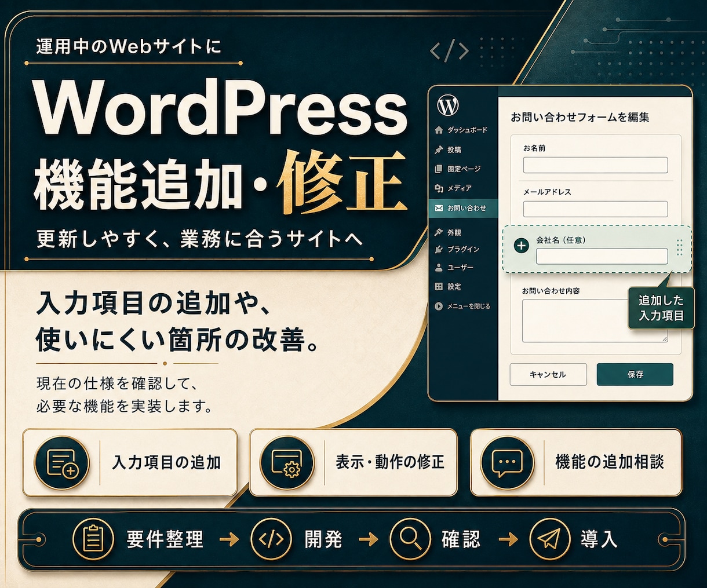This screenshot has height=588, width=707.
Task: Select the highlighted お問い合わせ menu item
Action: (463, 208)
